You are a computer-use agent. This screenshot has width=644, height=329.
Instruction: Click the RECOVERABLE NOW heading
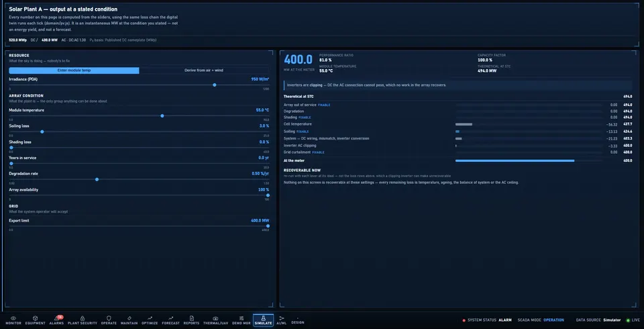click(303, 171)
